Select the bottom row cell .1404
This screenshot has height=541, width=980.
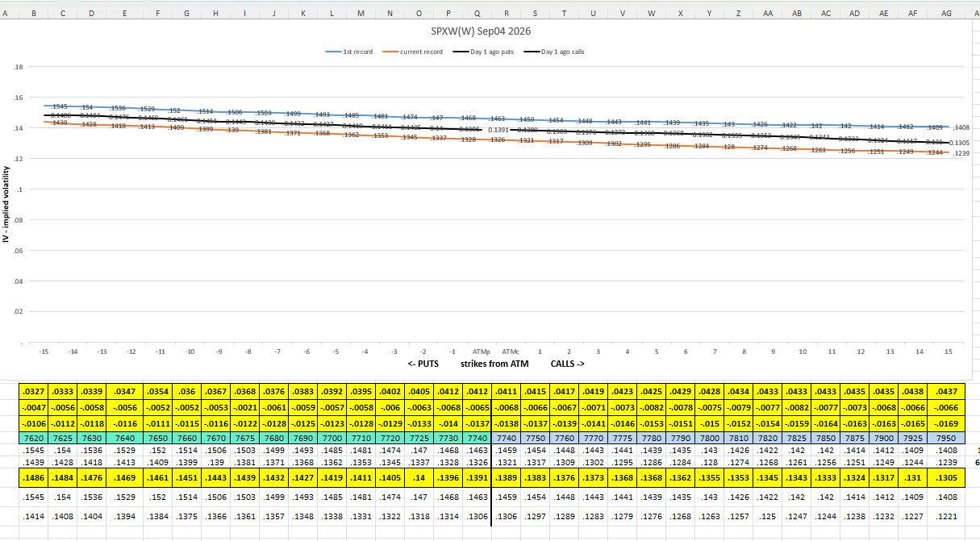coord(90,516)
